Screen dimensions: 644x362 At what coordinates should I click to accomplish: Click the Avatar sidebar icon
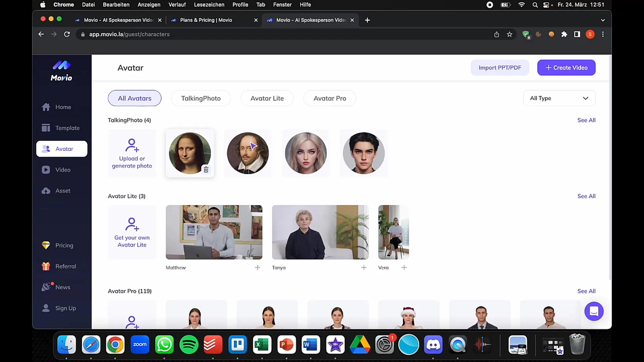[46, 148]
